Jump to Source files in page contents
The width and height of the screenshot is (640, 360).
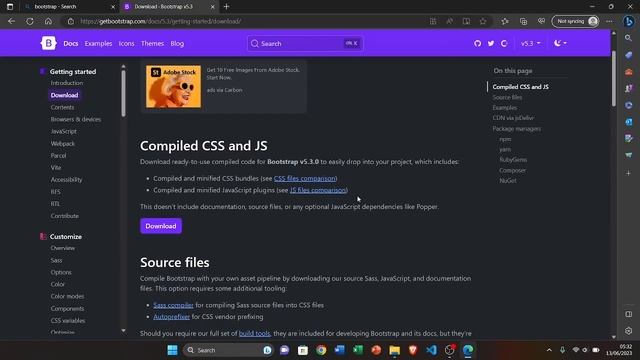pyautogui.click(x=507, y=97)
